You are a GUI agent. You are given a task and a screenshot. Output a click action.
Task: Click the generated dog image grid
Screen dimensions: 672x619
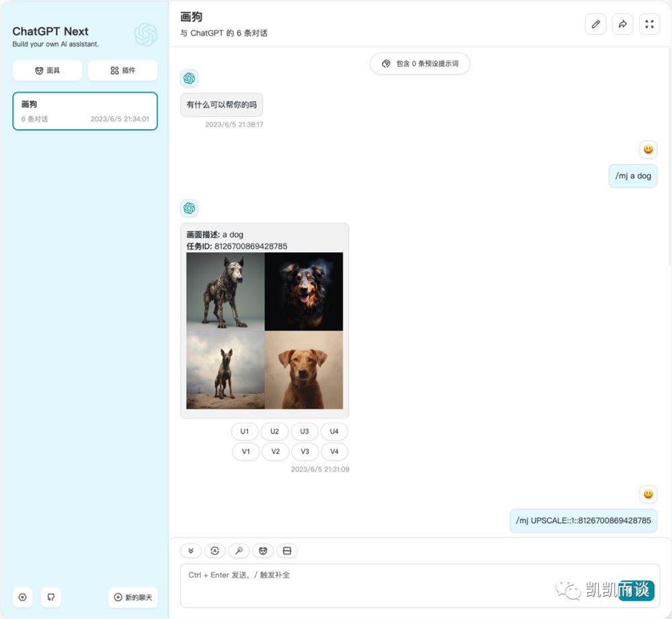(264, 331)
